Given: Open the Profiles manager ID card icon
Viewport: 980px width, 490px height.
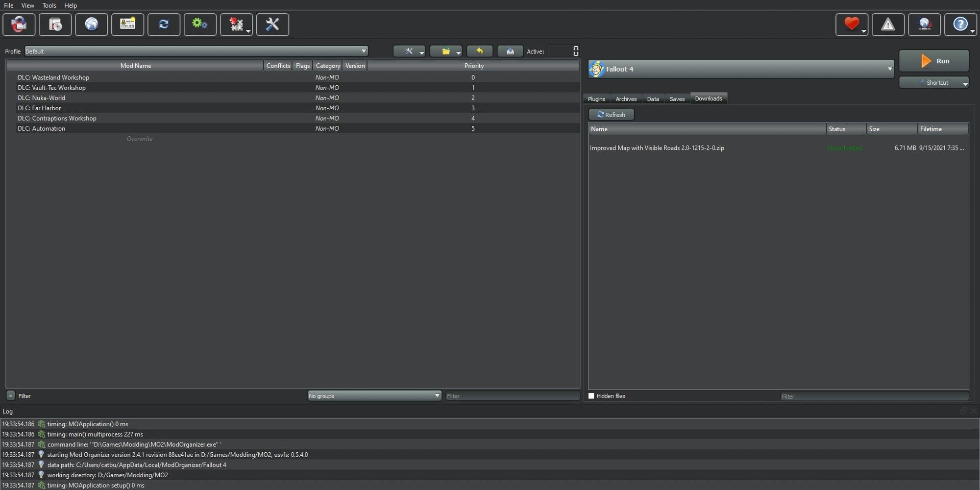Looking at the screenshot, I should 128,24.
